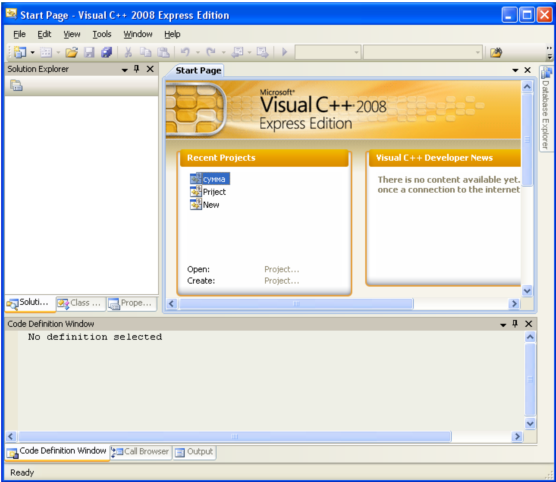556x482 pixels.
Task: Toggle Solution Explorer auto-hide pin
Action: (137, 69)
